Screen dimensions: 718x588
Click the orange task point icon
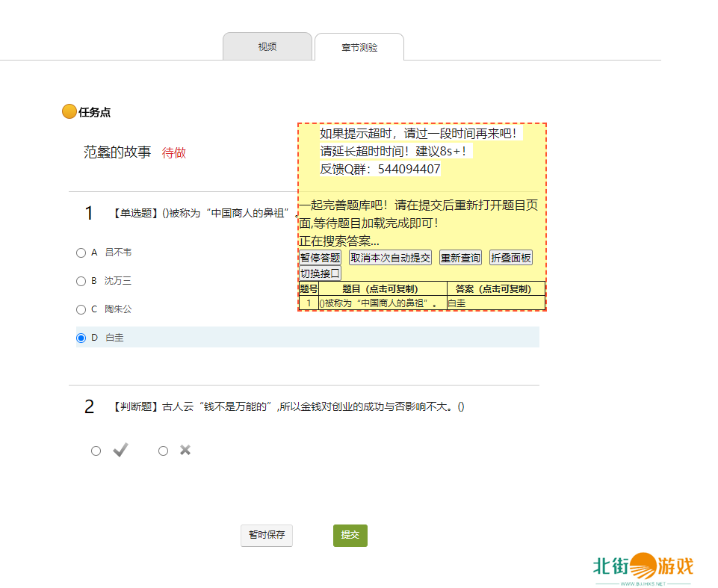[69, 112]
